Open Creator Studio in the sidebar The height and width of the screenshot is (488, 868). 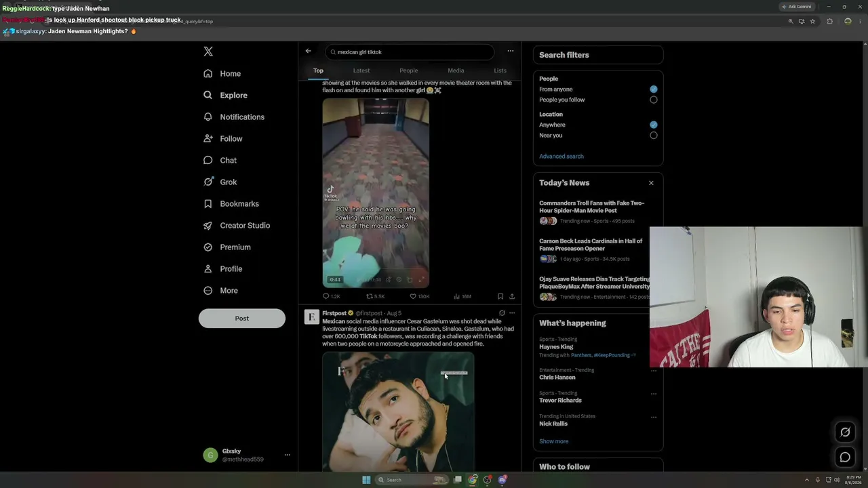coord(236,225)
